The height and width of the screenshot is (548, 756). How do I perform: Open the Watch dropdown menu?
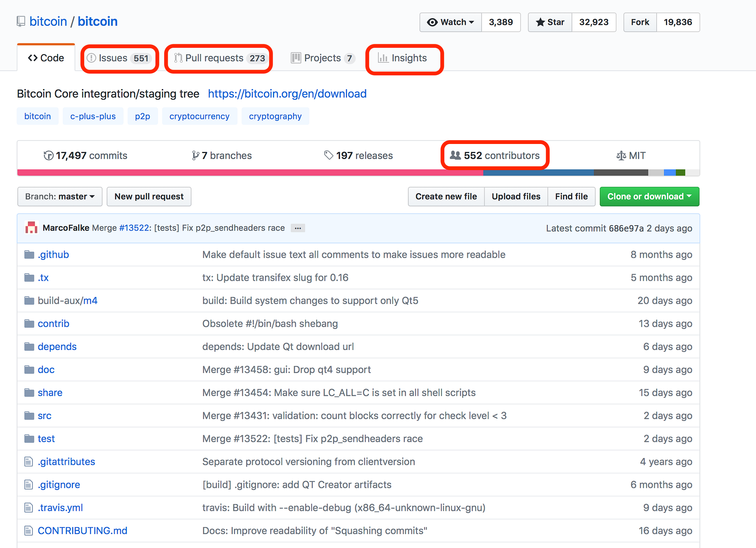[x=451, y=22]
